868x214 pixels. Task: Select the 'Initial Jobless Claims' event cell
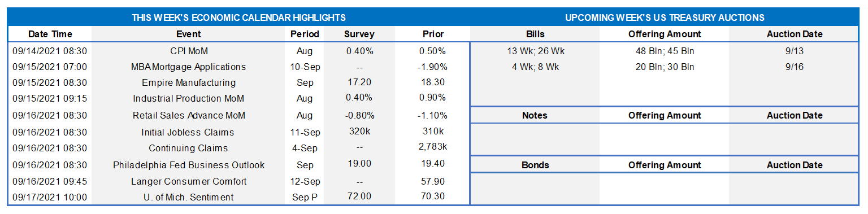(x=188, y=132)
